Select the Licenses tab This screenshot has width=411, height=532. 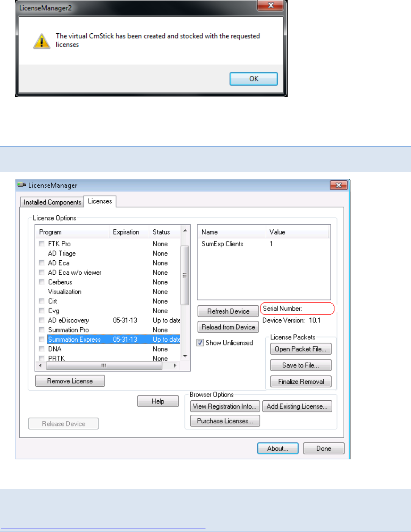point(100,201)
